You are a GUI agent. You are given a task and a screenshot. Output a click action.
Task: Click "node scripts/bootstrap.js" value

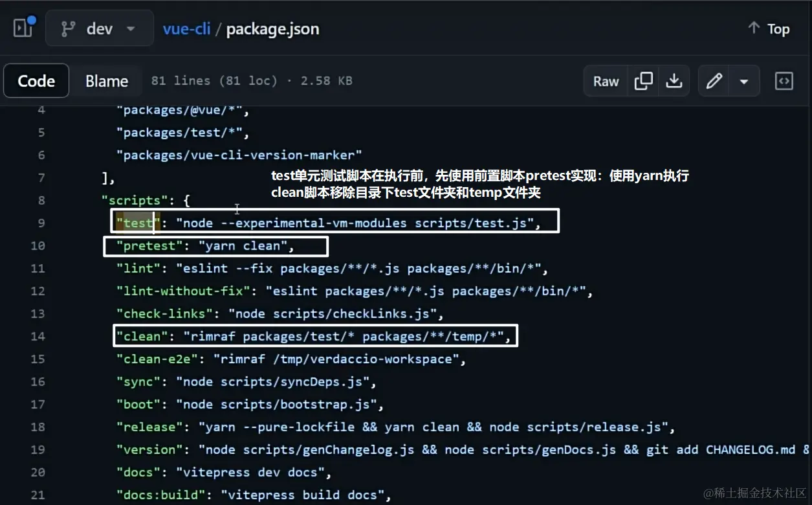pyautogui.click(x=276, y=405)
